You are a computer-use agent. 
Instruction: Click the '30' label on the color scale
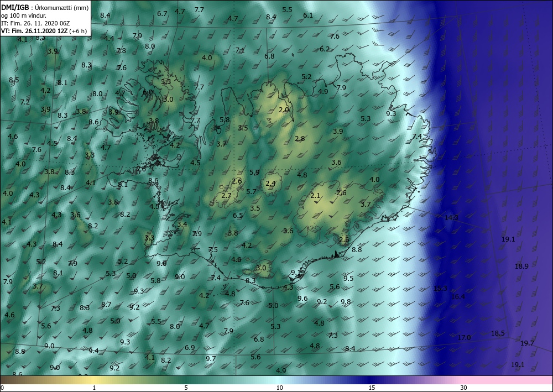(x=463, y=388)
